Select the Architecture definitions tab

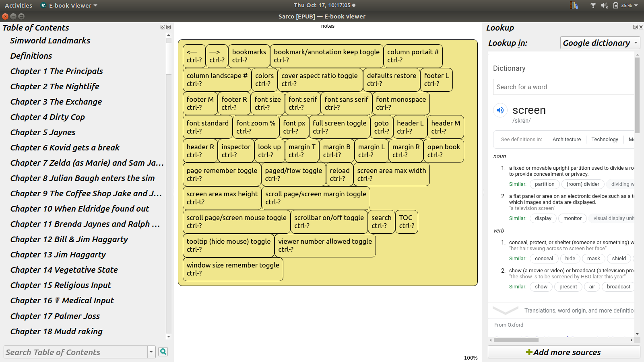point(567,139)
